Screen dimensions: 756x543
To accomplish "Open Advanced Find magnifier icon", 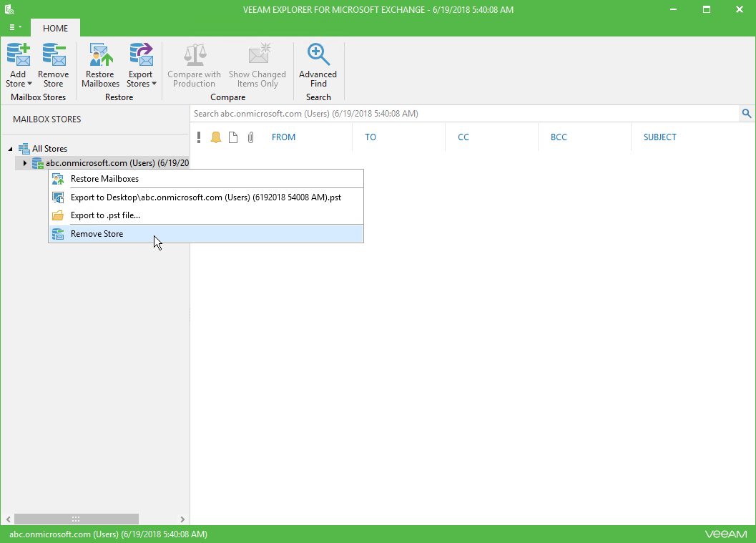I will [x=319, y=54].
